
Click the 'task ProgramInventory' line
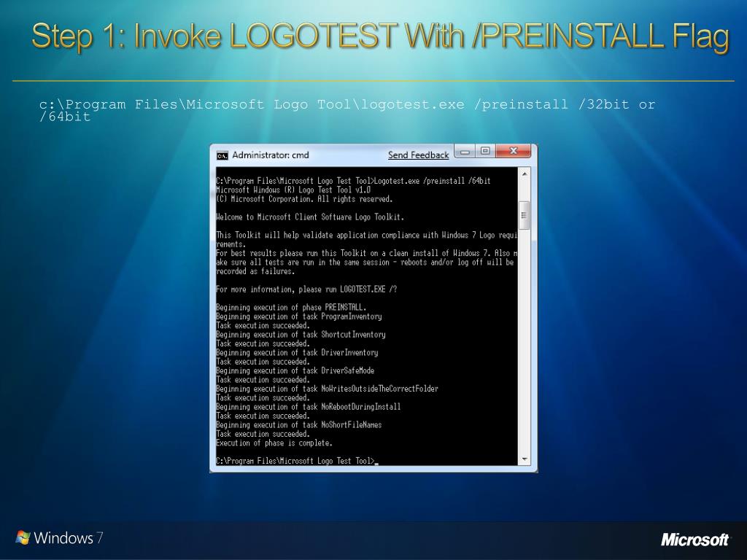298,316
